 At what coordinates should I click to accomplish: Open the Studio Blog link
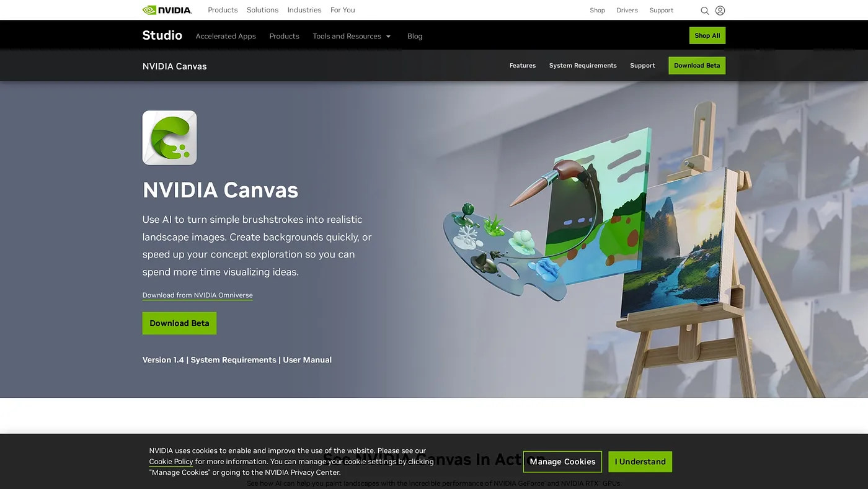415,36
